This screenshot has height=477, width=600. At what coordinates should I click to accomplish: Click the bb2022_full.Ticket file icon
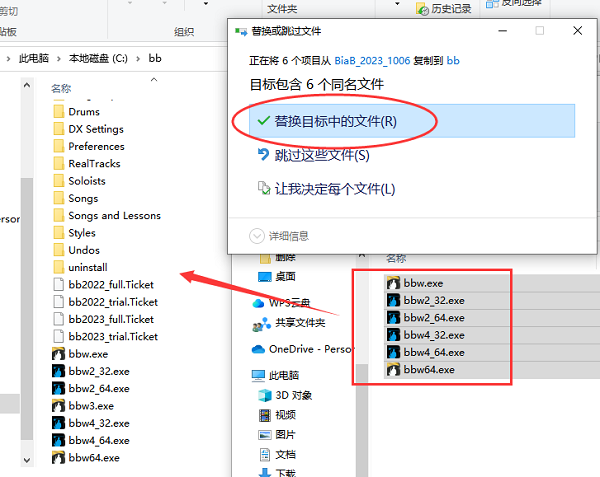pos(59,285)
